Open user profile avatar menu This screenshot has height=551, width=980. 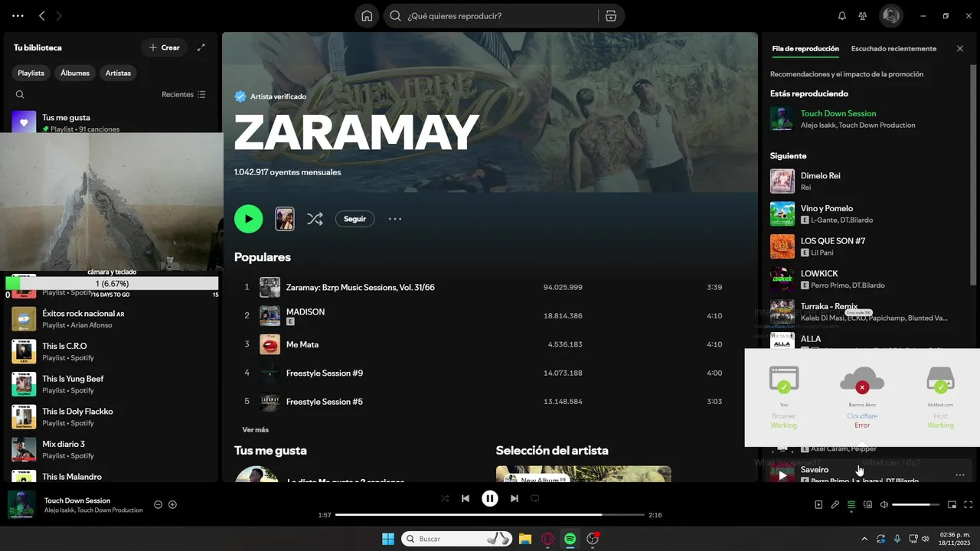pos(890,15)
